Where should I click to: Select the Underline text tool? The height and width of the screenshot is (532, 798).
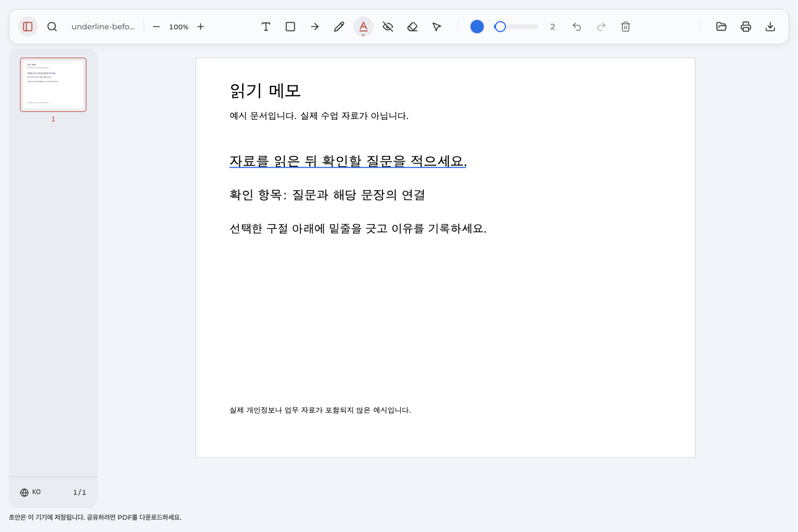(364, 27)
